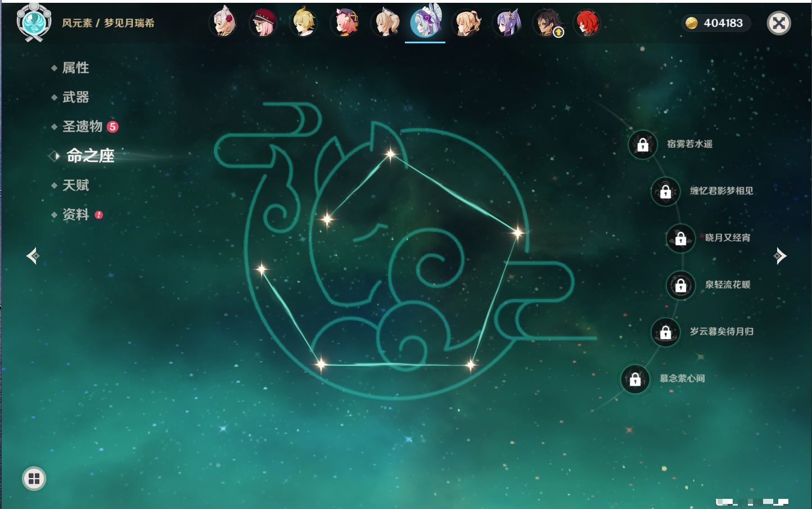Switch to Charlotte's red beret portrait
Screen dimensions: 812x509
[x=263, y=23]
